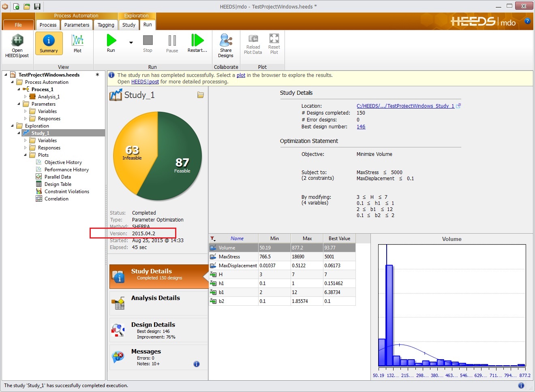Collapse the Process Automation tree node
The height and width of the screenshot is (392, 535).
coord(12,82)
